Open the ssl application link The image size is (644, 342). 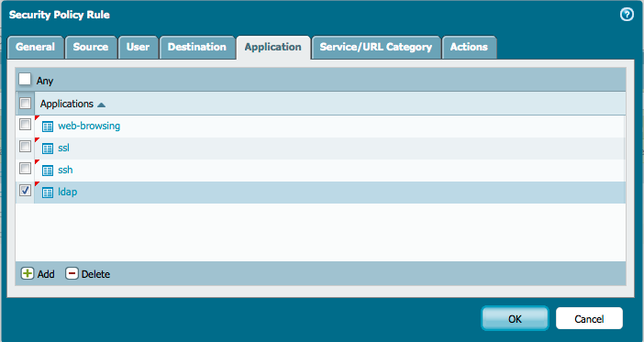click(63, 148)
